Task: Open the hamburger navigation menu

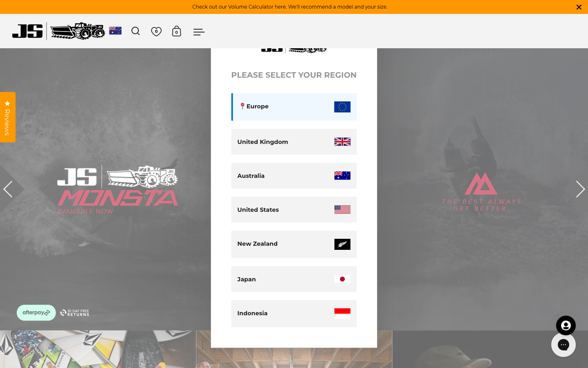Action: [x=199, y=32]
